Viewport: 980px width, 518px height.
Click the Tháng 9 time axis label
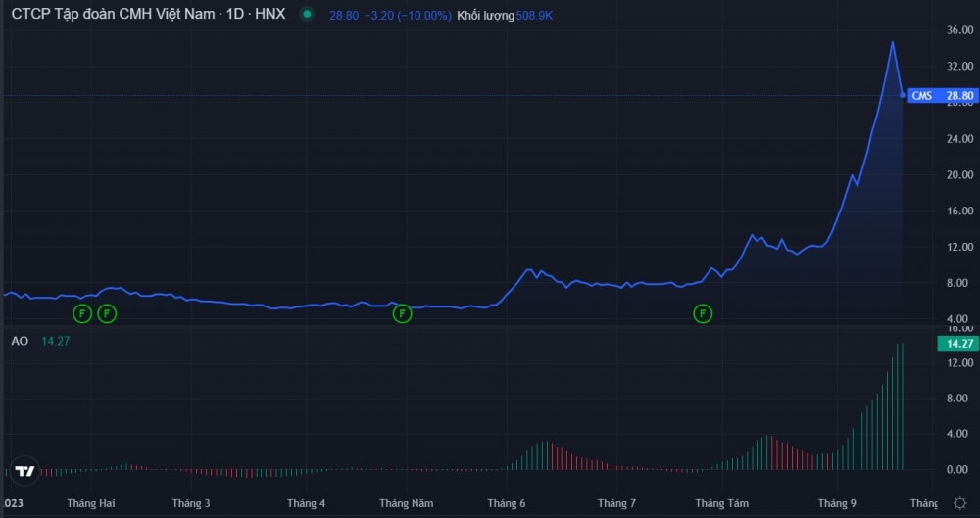(x=837, y=503)
